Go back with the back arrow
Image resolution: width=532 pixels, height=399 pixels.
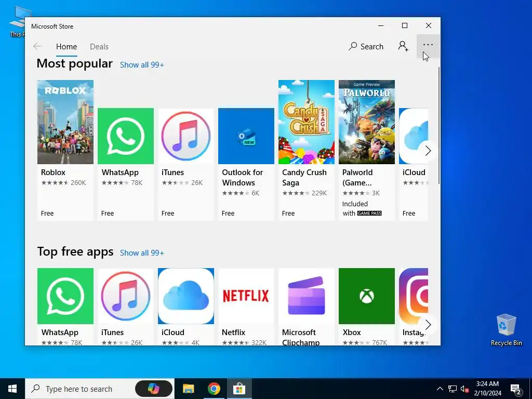click(37, 46)
